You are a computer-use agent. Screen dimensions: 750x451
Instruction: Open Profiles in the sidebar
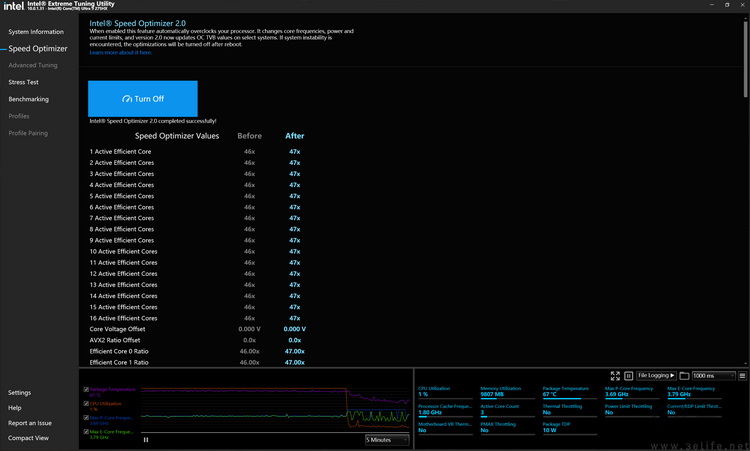pos(19,116)
